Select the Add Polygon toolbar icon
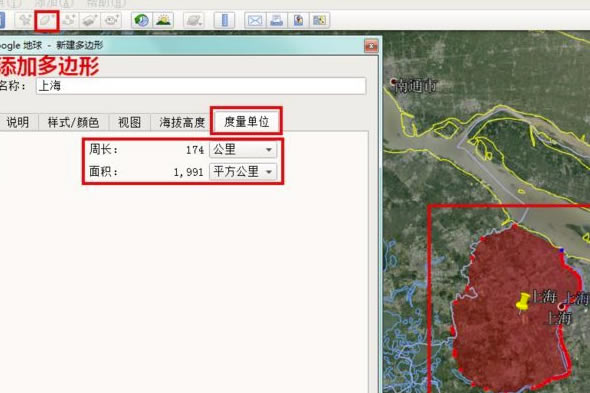This screenshot has width=590, height=393. 47,20
